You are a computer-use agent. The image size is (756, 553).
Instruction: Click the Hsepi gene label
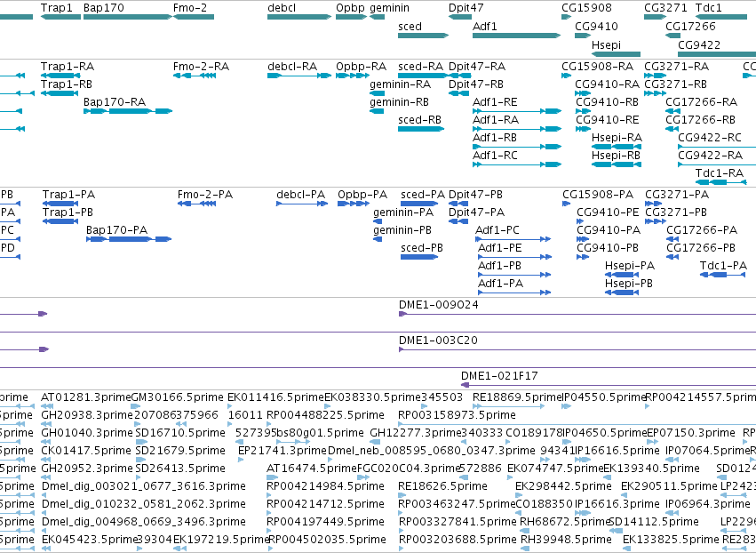coord(606,44)
